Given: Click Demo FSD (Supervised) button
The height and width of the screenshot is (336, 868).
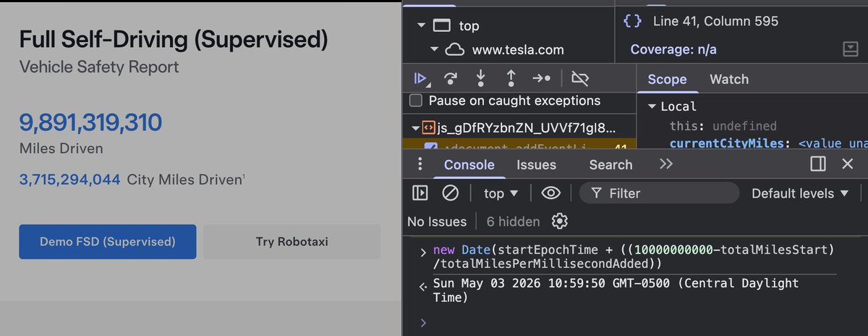Looking at the screenshot, I should (x=108, y=241).
